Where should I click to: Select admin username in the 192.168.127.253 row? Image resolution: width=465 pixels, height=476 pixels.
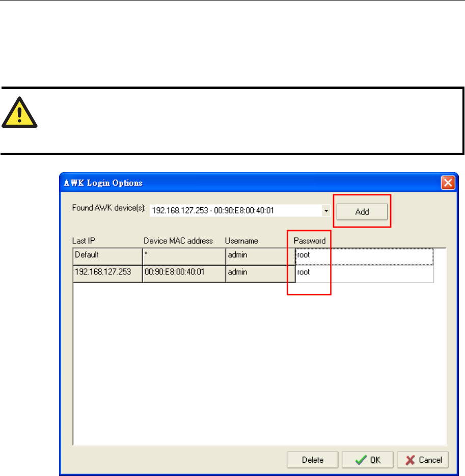(x=260, y=274)
